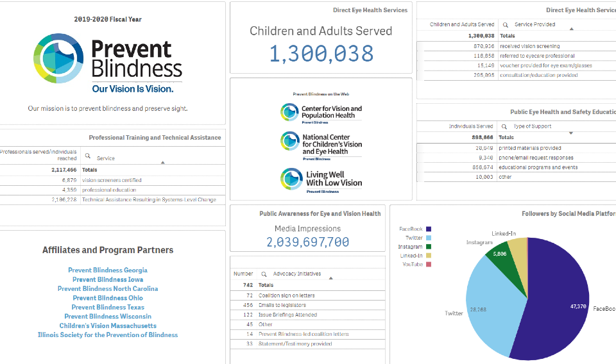This screenshot has width=616, height=364.
Task: Select 'voucher provided for eye exam/glasses' row
Action: [x=516, y=65]
